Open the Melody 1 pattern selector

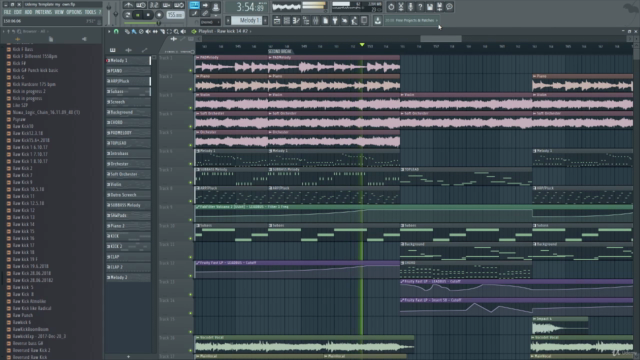pos(247,20)
